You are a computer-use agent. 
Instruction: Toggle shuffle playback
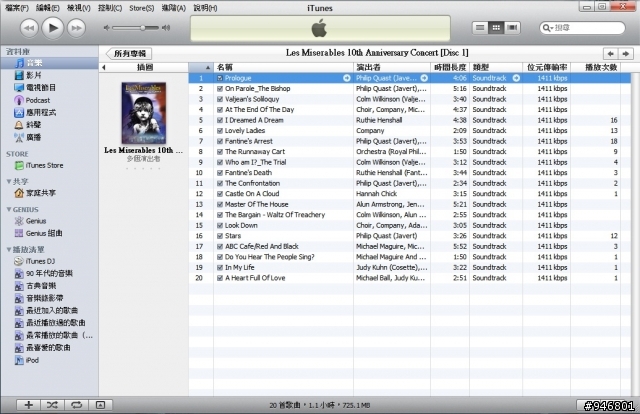coord(52,405)
